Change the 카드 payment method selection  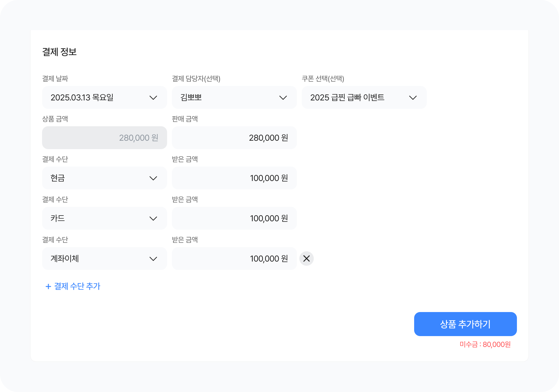click(99, 218)
